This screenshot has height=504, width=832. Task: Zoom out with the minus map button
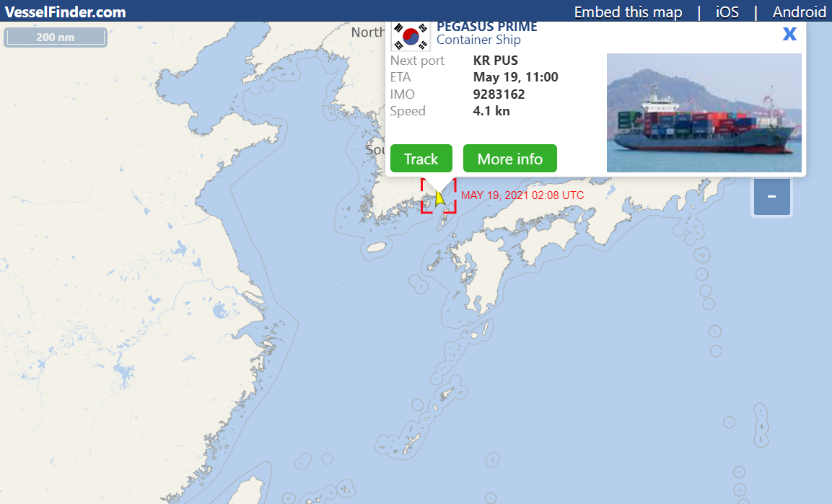[771, 197]
